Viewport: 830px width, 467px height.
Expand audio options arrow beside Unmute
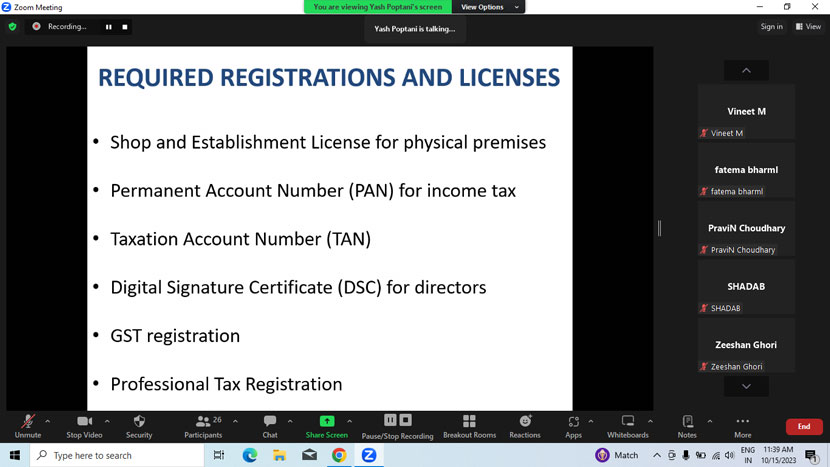point(48,421)
